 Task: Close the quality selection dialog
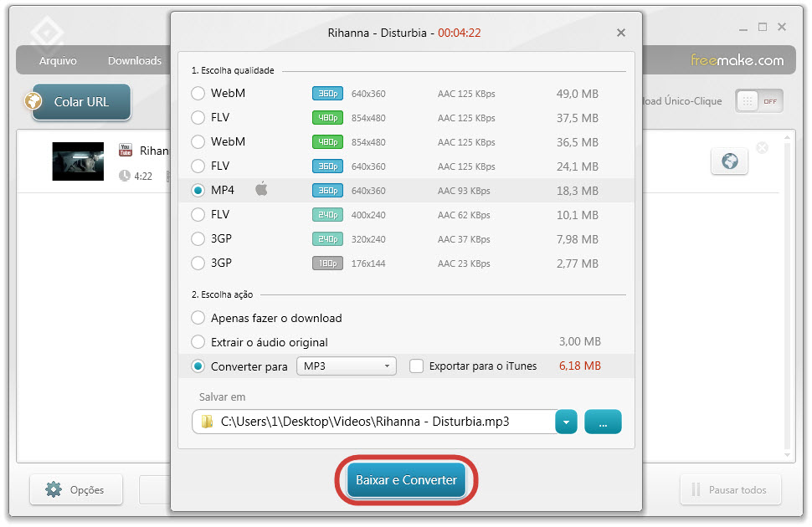(x=621, y=33)
